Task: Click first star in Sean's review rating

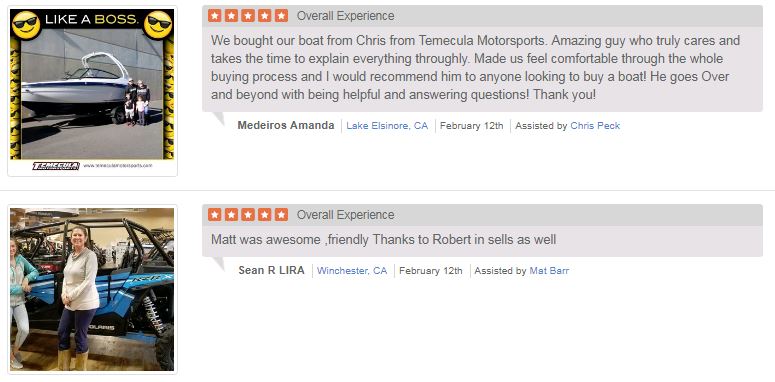Action: click(215, 214)
